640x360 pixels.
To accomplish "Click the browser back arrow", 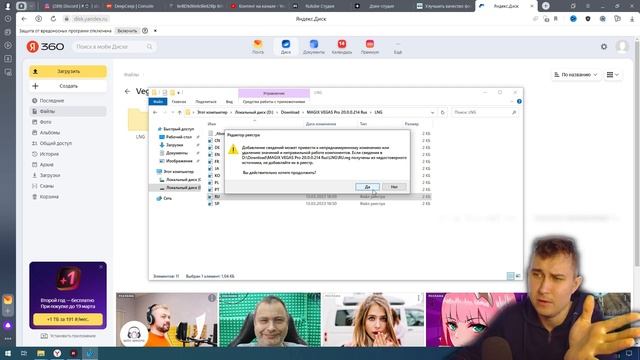I will tap(24, 19).
